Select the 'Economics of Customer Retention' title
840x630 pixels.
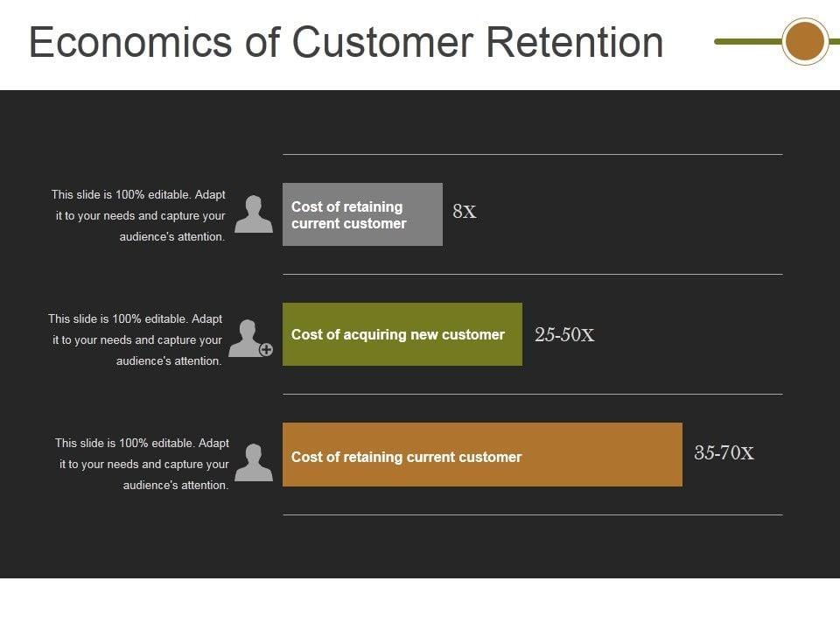[x=346, y=42]
